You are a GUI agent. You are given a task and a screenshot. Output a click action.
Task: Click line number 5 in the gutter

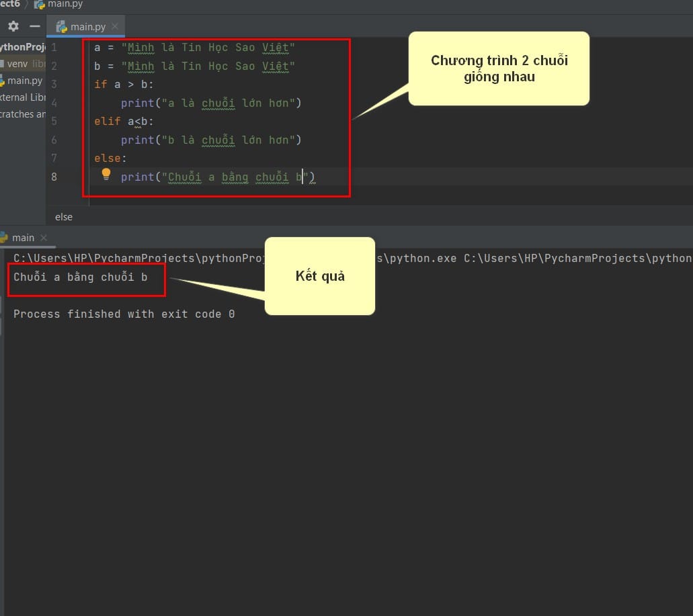click(x=54, y=121)
